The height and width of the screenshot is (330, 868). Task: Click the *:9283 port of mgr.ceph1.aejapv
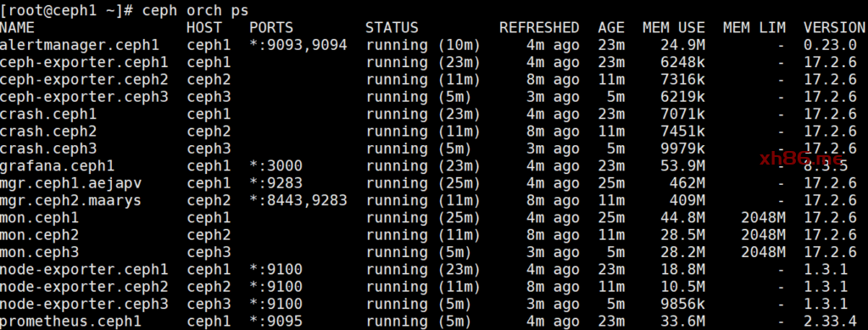pos(275,183)
